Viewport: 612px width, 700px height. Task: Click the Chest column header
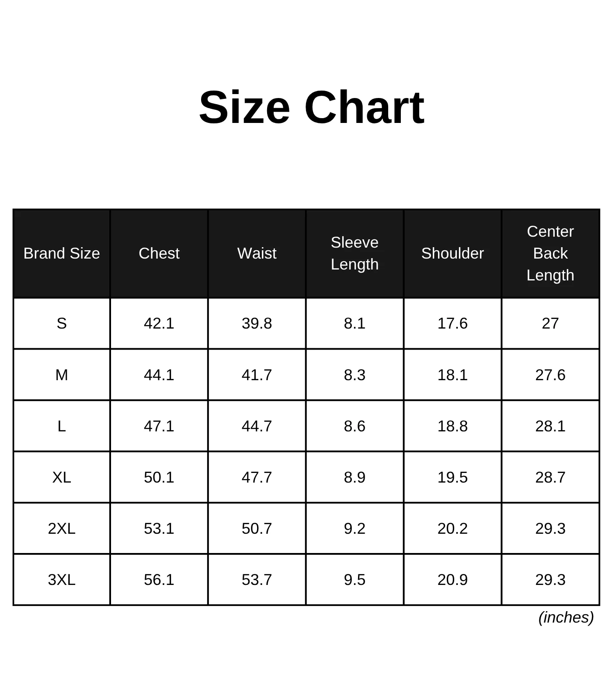click(x=159, y=253)
